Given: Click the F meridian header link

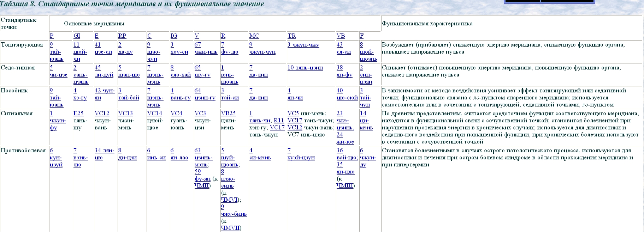Looking at the screenshot, I should (x=362, y=36).
